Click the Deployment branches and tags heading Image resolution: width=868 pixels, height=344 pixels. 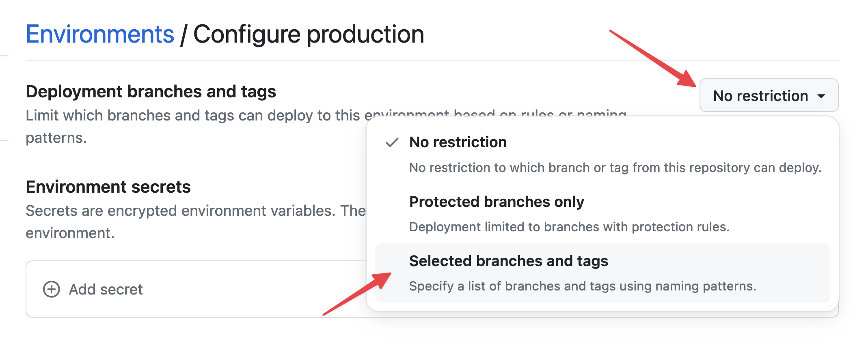click(151, 92)
